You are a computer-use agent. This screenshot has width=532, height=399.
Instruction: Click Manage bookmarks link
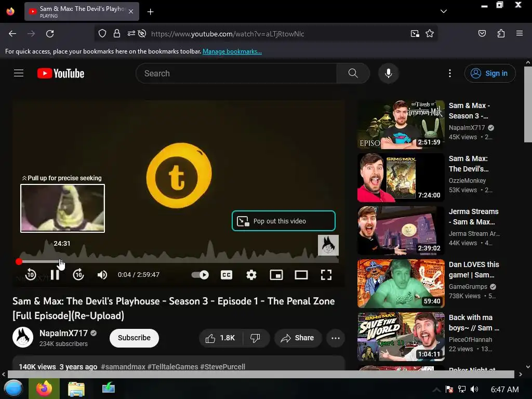point(232,51)
